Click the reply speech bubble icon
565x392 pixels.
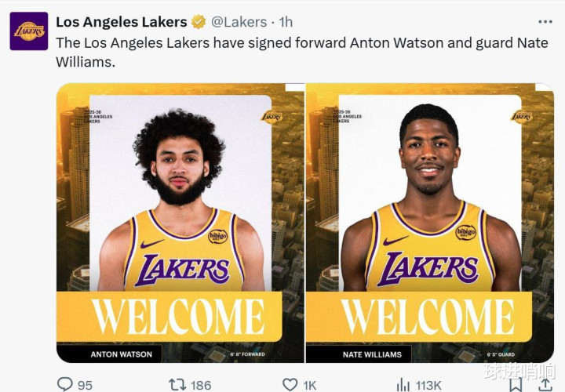tap(65, 384)
